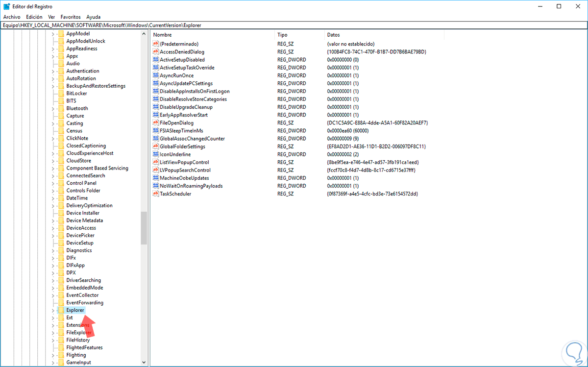
Task: Click the GameInput folder icon
Action: [61, 363]
